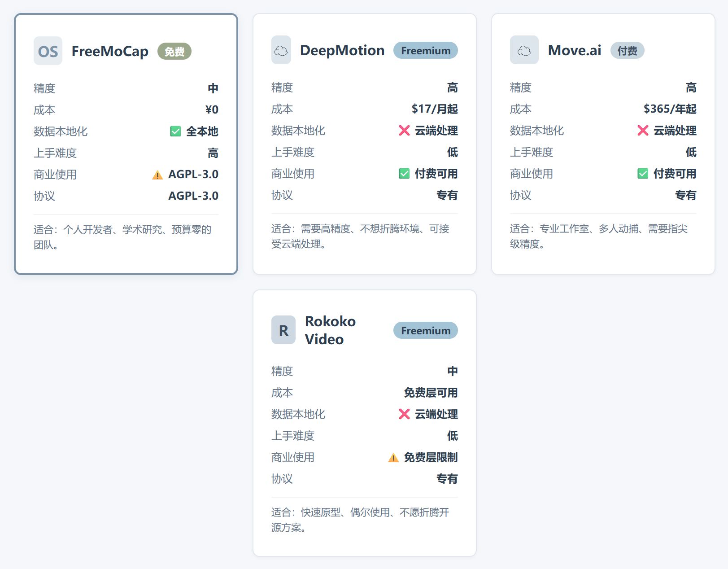Click 商业使用 label in DeepMotion card
This screenshot has height=569, width=728.
(x=293, y=174)
